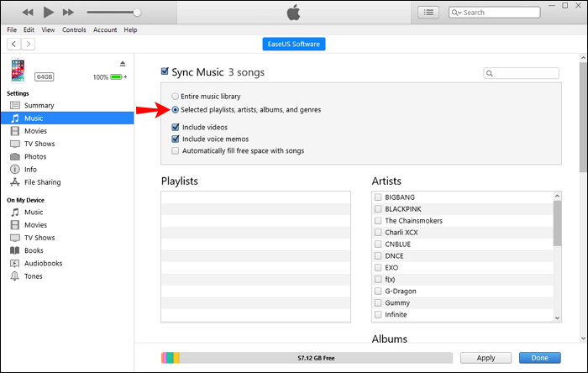The width and height of the screenshot is (588, 373).
Task: Uncheck the Sync Music checkbox
Action: tap(165, 72)
